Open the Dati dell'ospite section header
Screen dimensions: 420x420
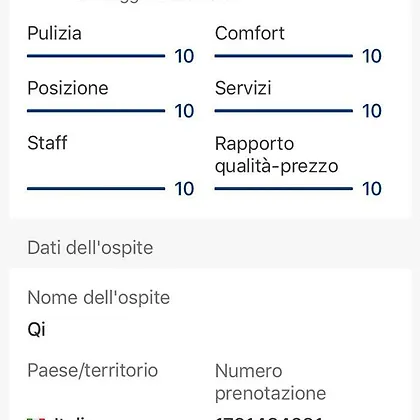point(90,248)
